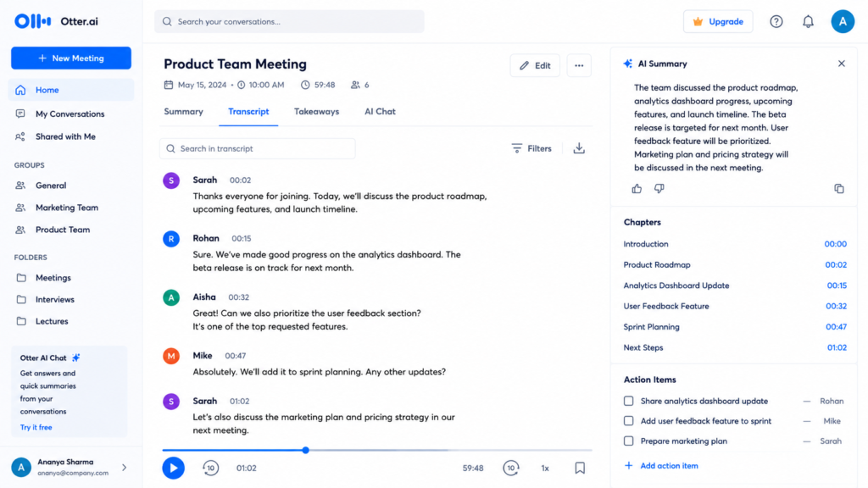Image resolution: width=868 pixels, height=488 pixels.
Task: Start a New Meeting
Action: coord(71,58)
